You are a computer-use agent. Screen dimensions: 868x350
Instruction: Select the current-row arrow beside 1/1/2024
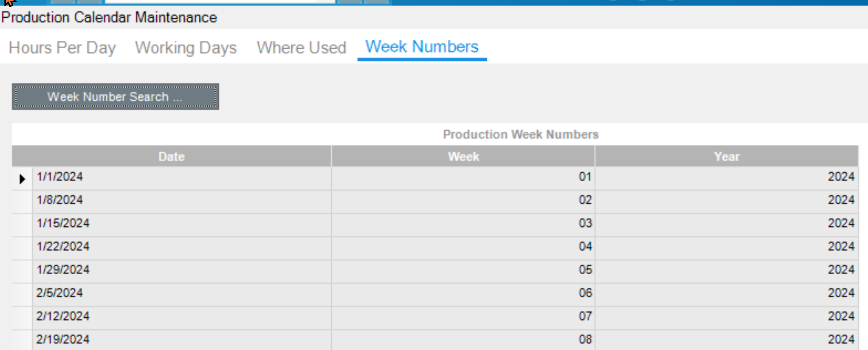coord(22,179)
